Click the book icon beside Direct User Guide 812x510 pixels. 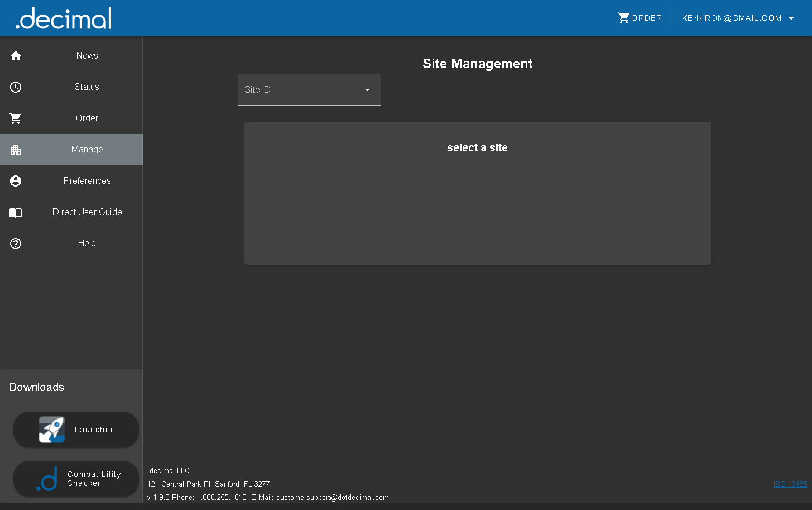[16, 212]
